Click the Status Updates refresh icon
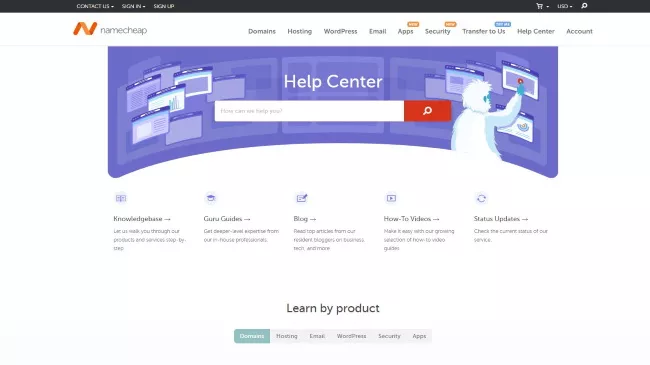 click(481, 198)
